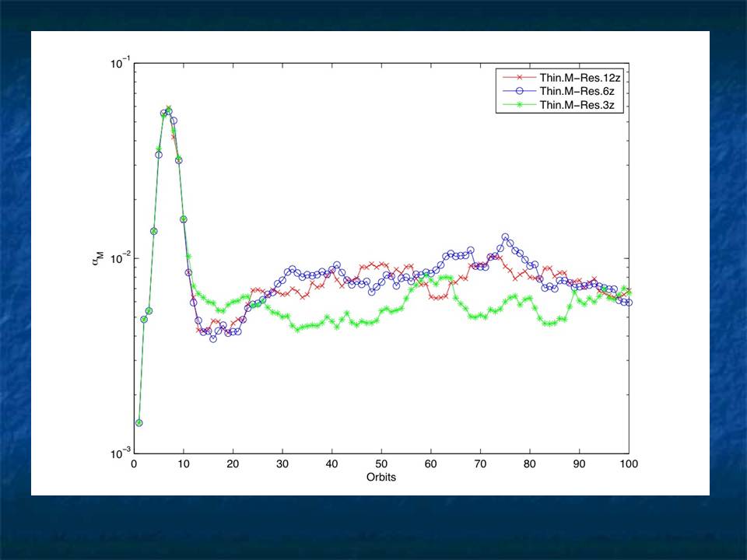Click the 100 tick label on x-axis
The image size is (747, 560).
tap(629, 464)
